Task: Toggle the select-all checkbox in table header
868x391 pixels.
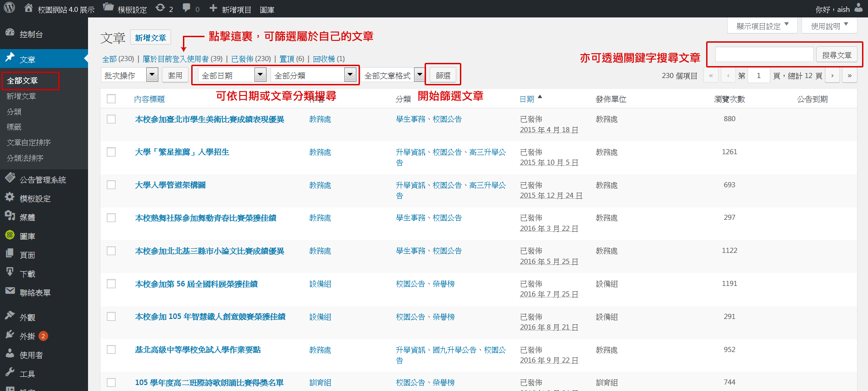Action: 111,99
